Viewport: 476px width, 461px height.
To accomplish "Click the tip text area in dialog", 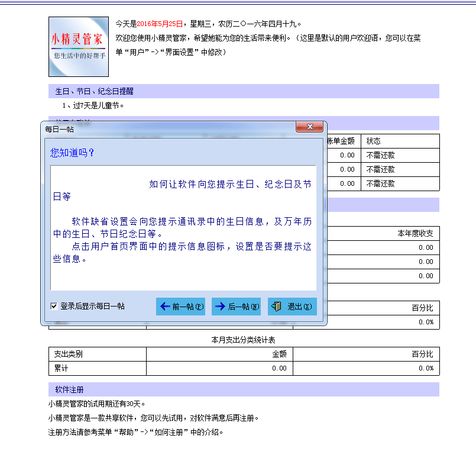I will click(183, 228).
